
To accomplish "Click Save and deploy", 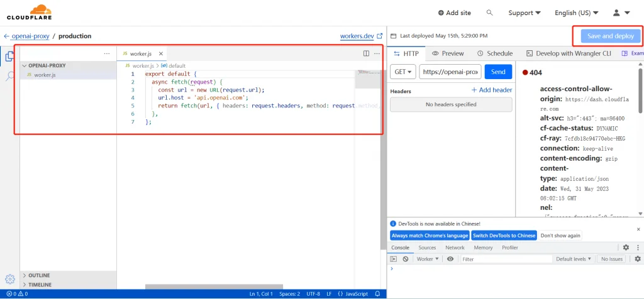I will click(610, 36).
